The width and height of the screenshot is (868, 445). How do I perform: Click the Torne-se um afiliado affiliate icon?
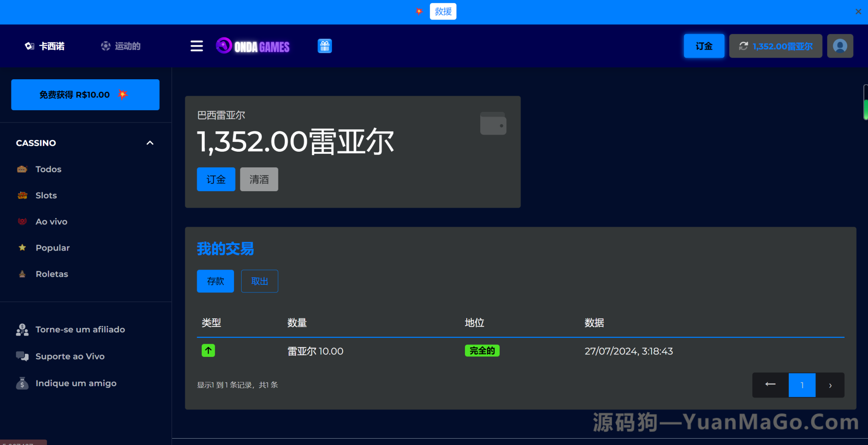(22, 329)
